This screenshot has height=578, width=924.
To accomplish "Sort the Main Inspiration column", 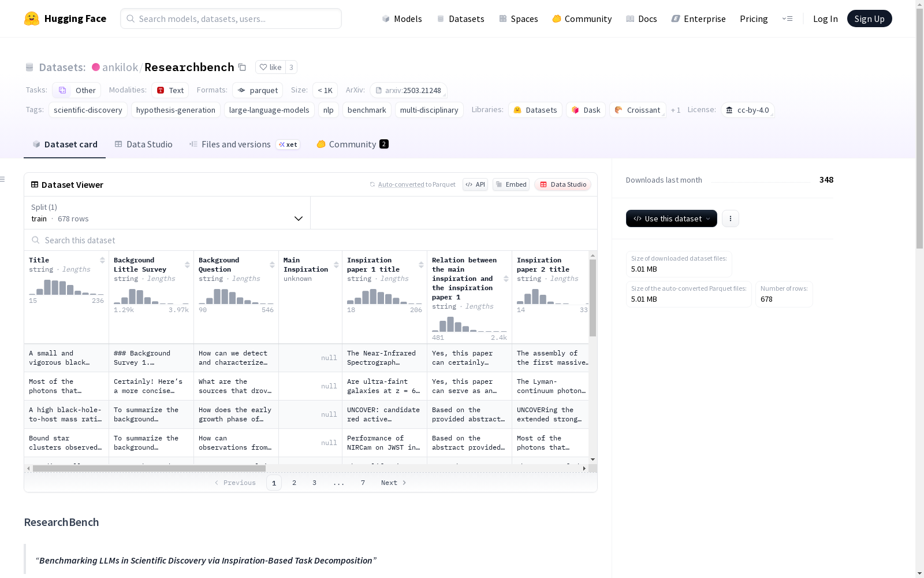I will [336, 265].
